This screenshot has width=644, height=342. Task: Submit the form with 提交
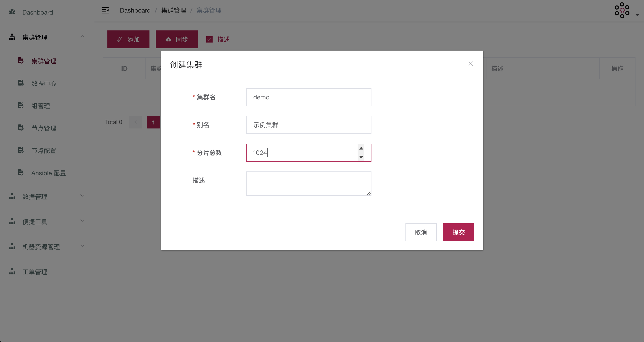coord(458,232)
